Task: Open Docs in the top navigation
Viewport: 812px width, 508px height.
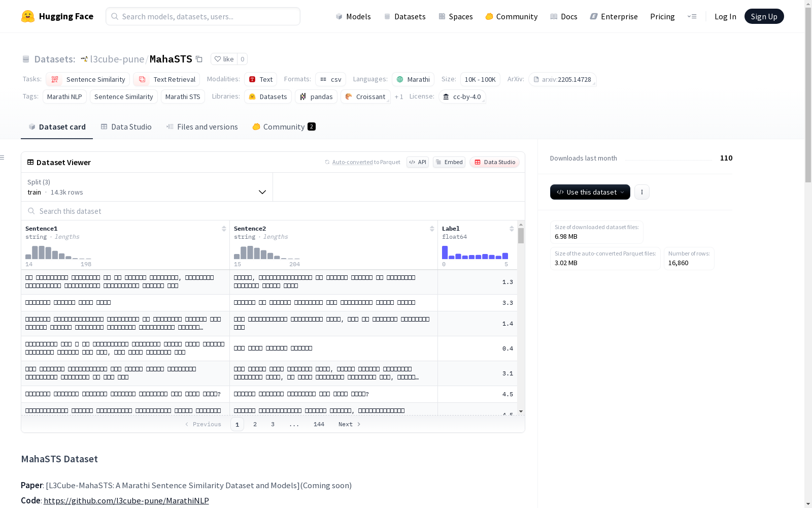Action: click(564, 16)
